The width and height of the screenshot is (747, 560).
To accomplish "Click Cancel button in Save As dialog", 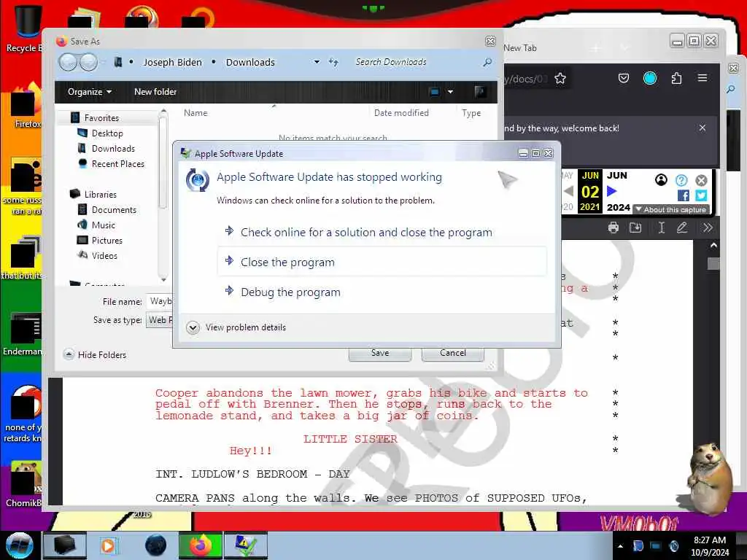I will pos(452,353).
